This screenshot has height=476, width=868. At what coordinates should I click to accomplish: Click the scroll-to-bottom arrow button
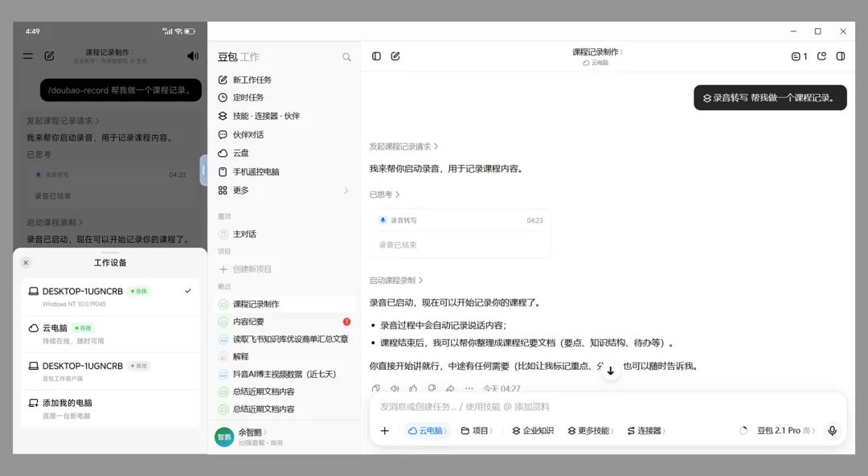pyautogui.click(x=610, y=371)
